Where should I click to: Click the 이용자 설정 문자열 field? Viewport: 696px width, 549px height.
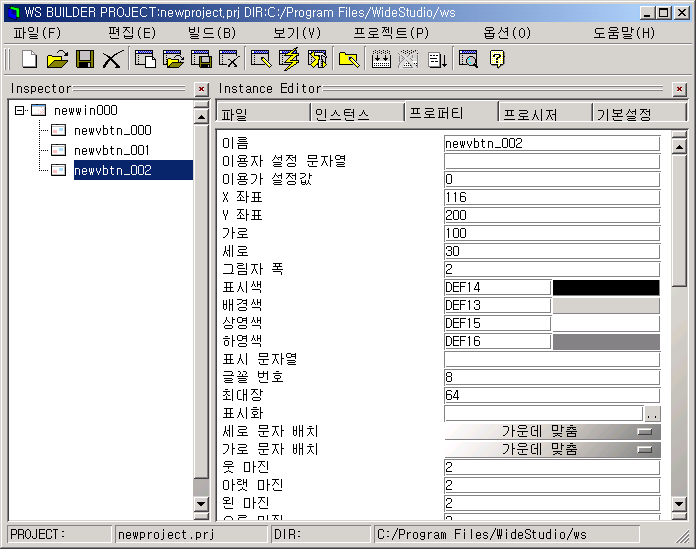[552, 162]
